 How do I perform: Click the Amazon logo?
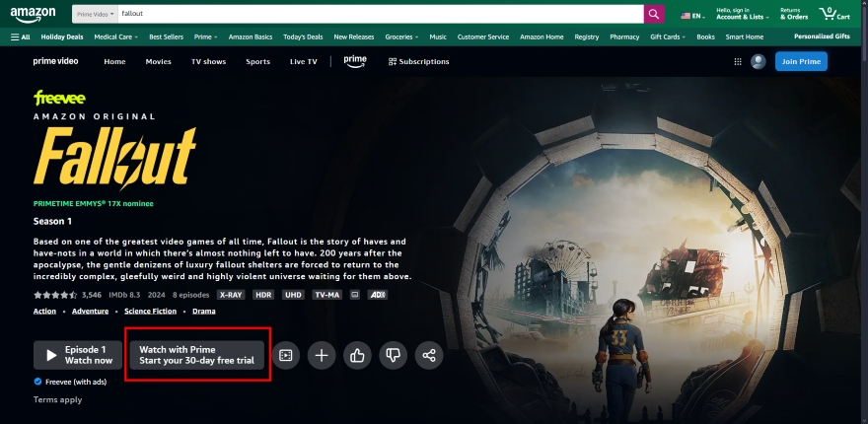click(33, 15)
